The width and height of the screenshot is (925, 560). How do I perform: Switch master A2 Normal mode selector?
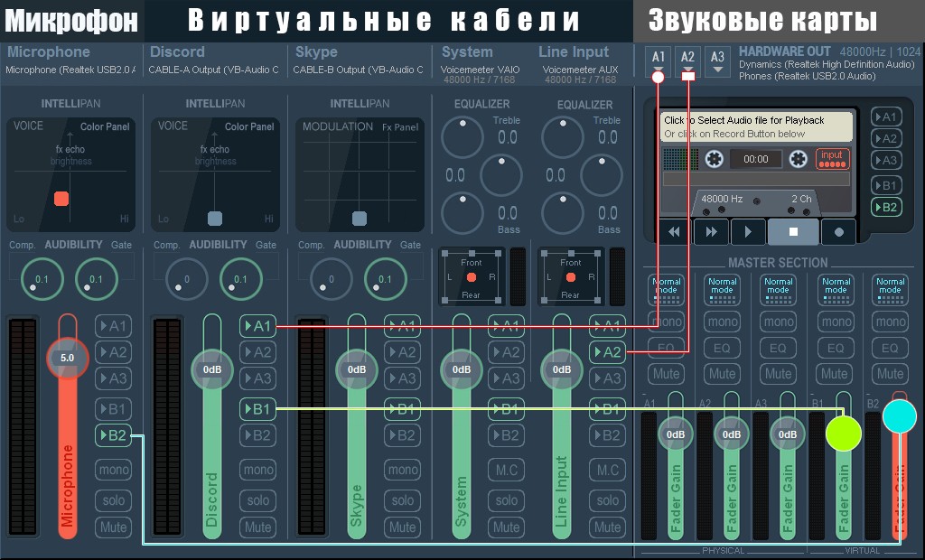point(722,290)
